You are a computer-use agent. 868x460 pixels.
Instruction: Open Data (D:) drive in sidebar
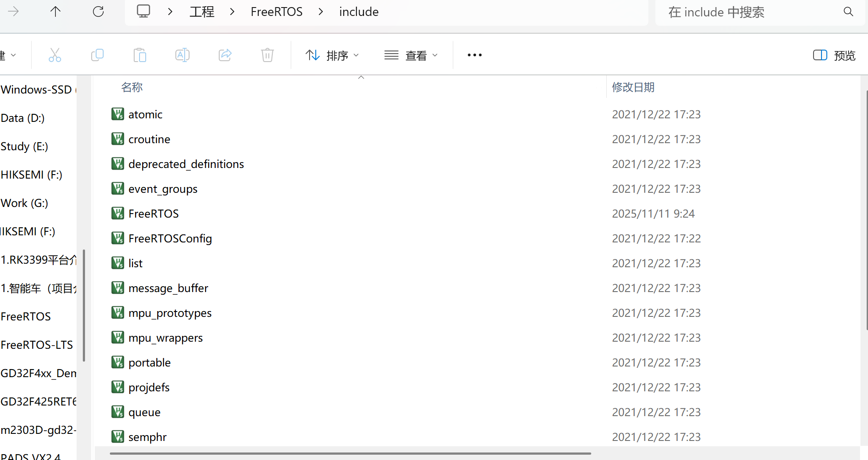[x=23, y=118]
